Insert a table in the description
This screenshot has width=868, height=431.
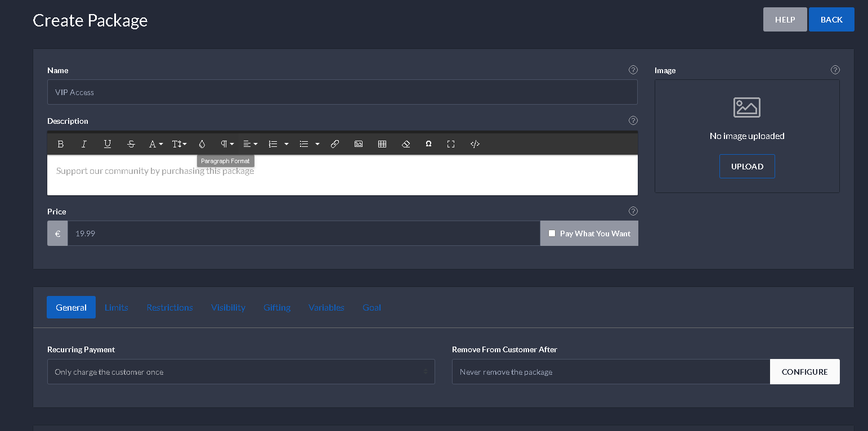point(382,144)
